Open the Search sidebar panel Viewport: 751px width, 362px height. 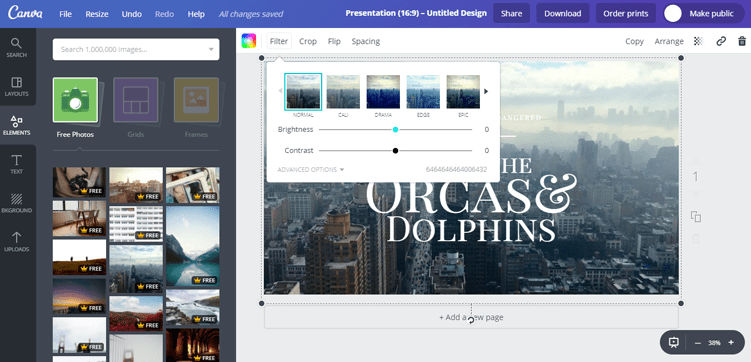click(x=16, y=48)
